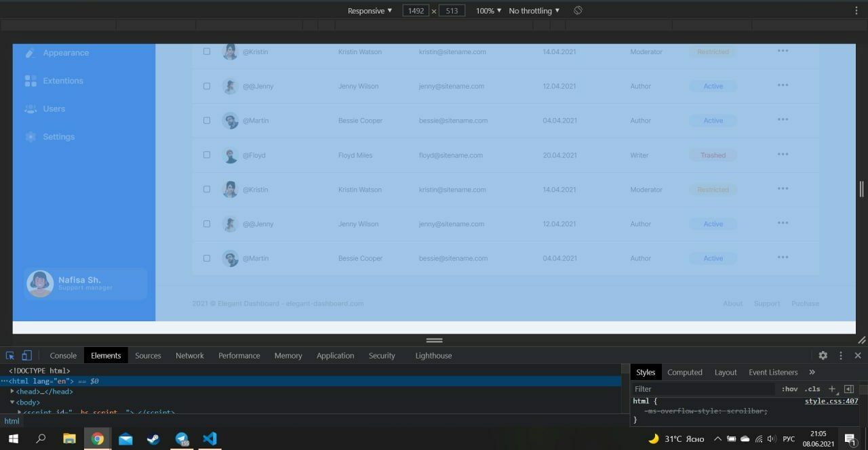868x450 pixels.
Task: Open device toolbar more options menu
Action: 857,11
